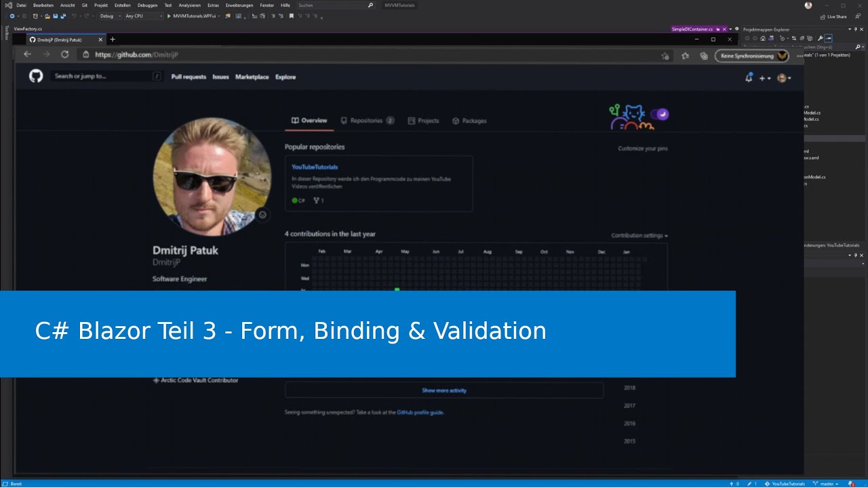Click the browser back arrow
This screenshot has height=488, width=868.
tap(27, 54)
